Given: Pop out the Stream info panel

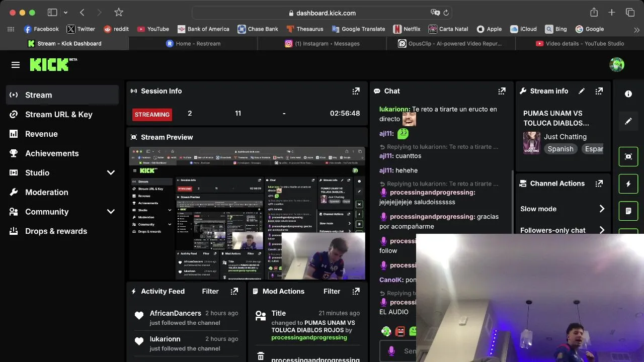Looking at the screenshot, I should click(x=599, y=91).
